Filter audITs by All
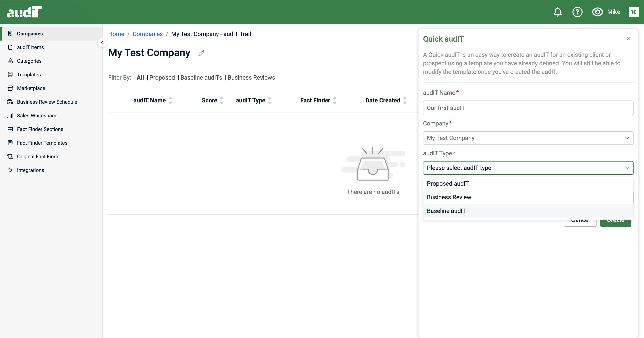The height and width of the screenshot is (338, 644). point(140,78)
